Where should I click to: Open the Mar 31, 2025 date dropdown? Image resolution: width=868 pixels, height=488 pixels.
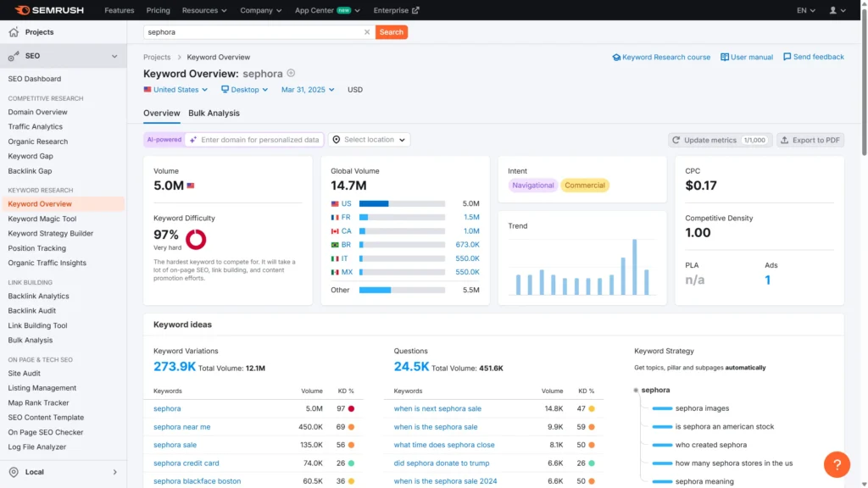coord(308,89)
